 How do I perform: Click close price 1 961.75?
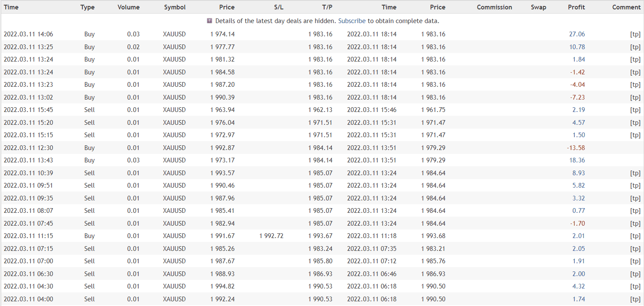[x=433, y=110]
